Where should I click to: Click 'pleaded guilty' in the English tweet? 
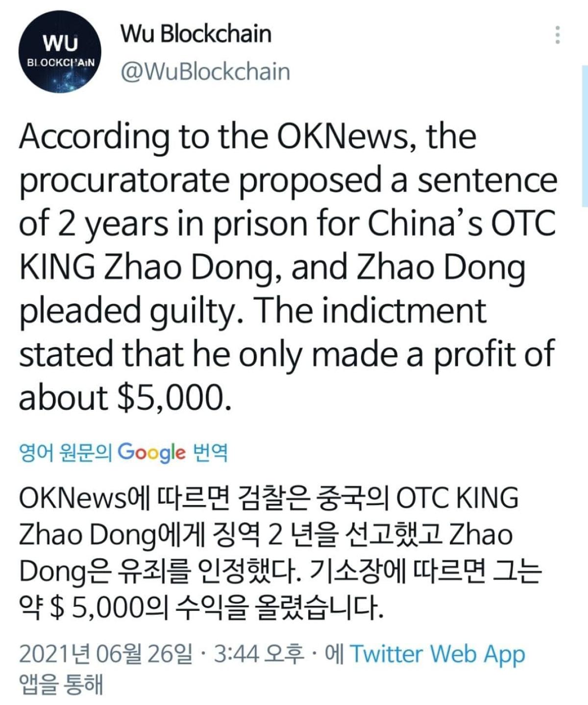pos(131,311)
